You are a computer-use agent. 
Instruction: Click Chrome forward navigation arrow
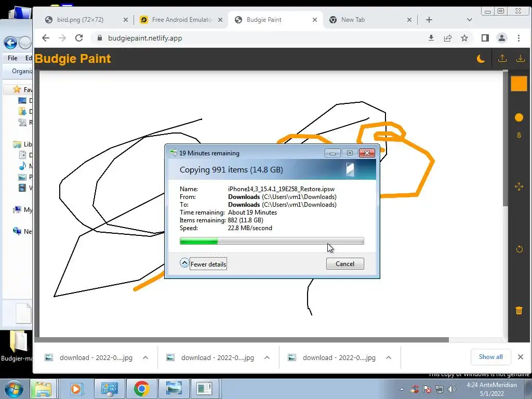pos(62,38)
